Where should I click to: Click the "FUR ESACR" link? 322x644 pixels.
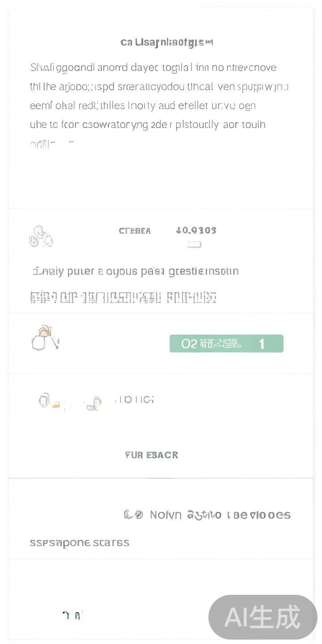click(152, 455)
